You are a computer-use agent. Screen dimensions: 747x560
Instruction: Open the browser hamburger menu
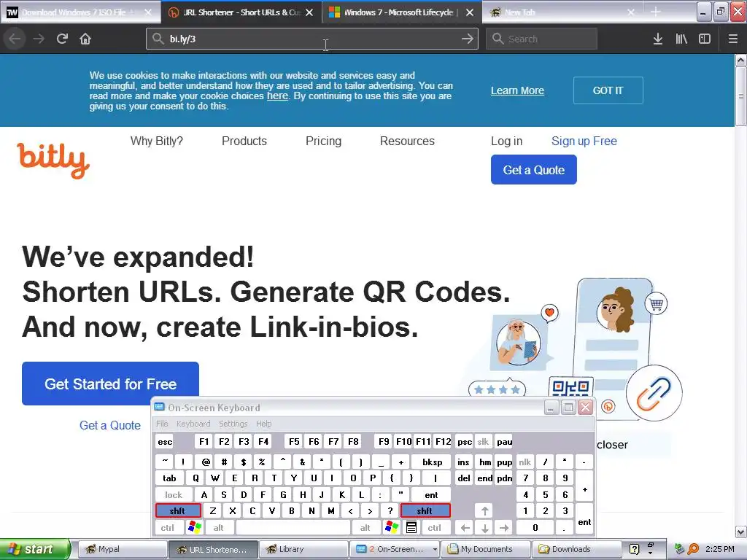[733, 39]
